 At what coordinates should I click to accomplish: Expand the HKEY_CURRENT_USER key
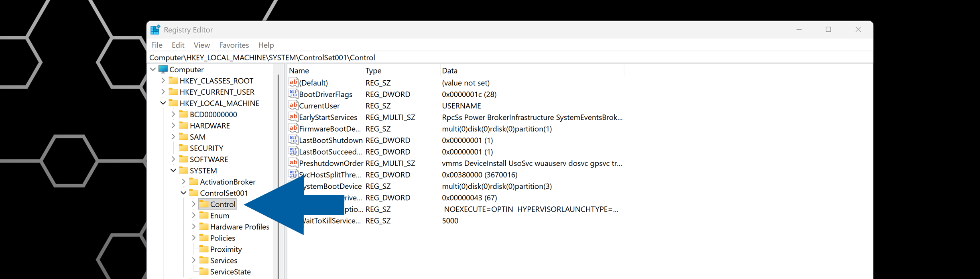click(163, 92)
